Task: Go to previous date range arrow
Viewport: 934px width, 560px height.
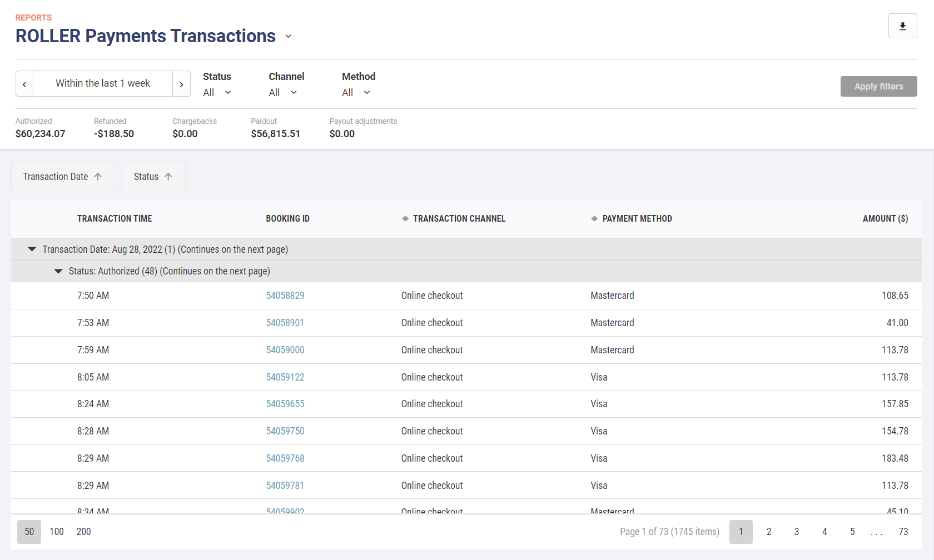Action: 24,84
